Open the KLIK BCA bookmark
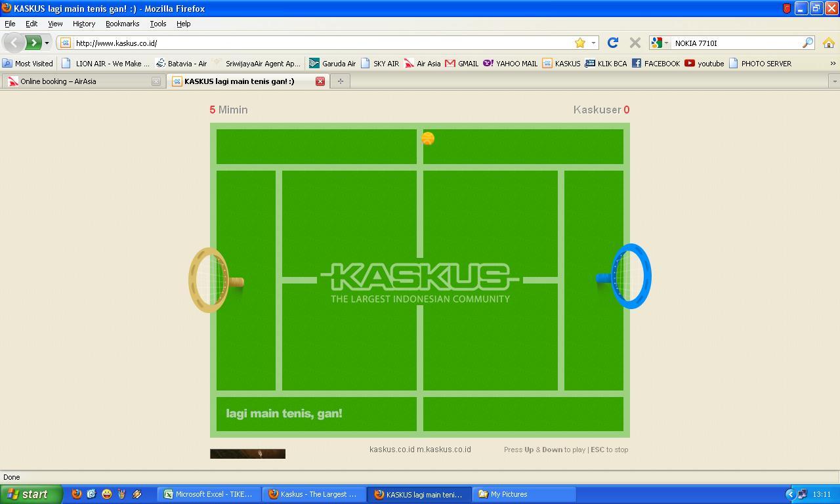 606,64
